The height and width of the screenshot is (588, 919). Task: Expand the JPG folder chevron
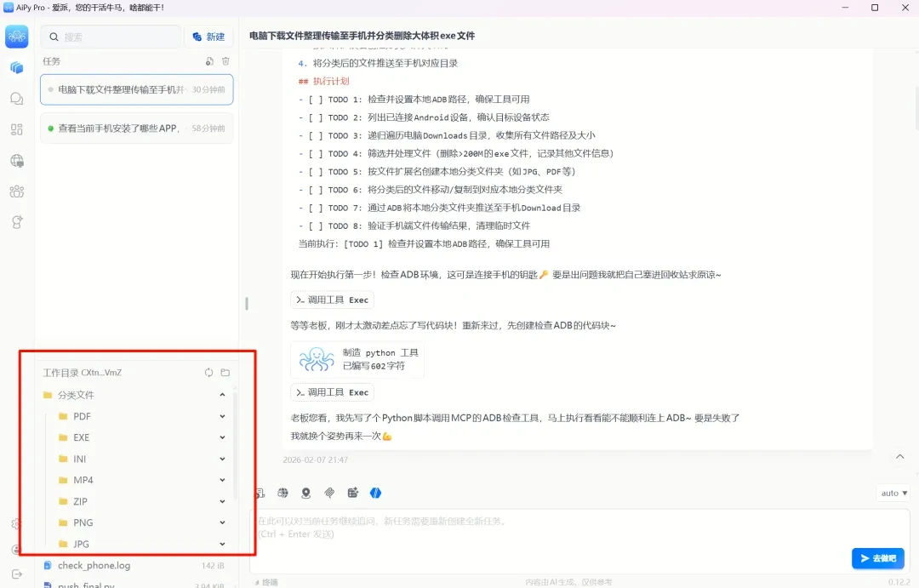coord(222,544)
